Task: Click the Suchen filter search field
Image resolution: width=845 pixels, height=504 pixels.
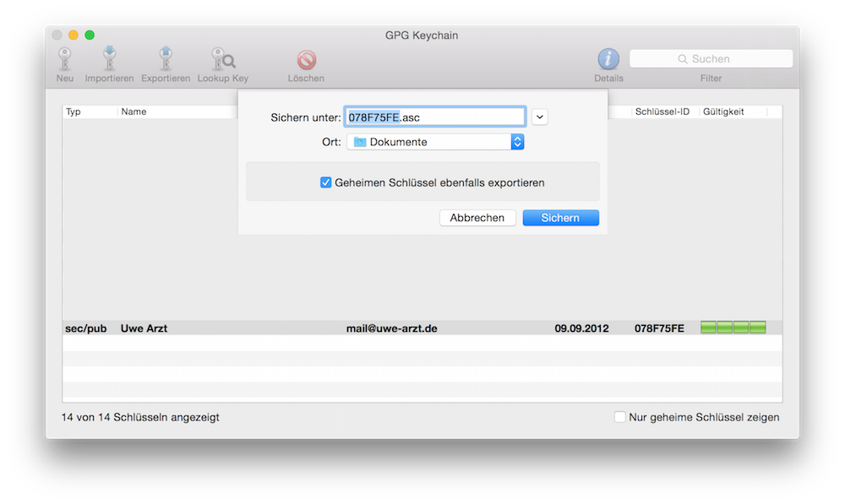Action: tap(711, 59)
